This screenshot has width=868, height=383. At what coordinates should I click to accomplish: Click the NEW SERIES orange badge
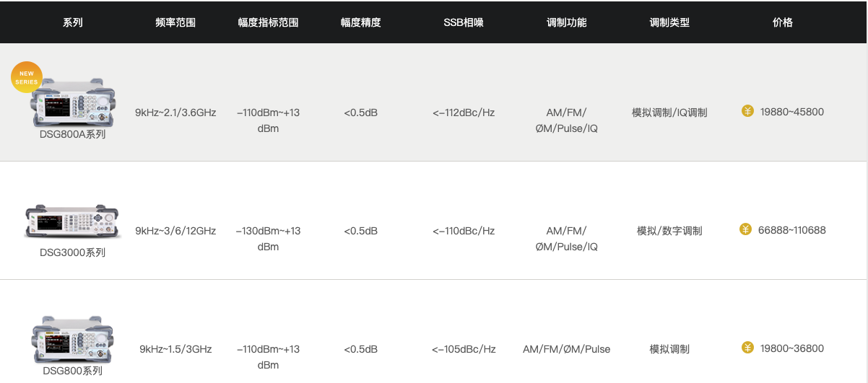[27, 77]
